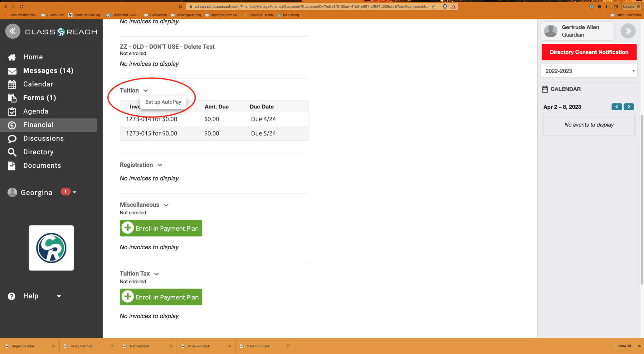
Task: Open the Financial sidebar menu item
Action: click(x=38, y=125)
